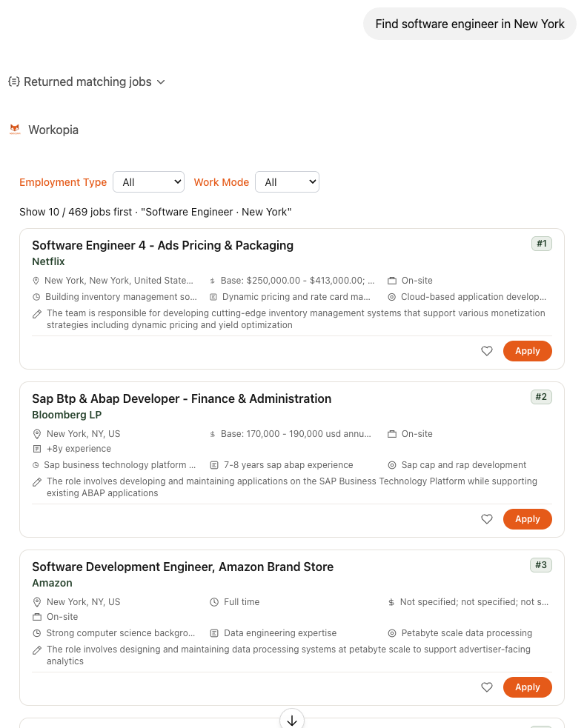This screenshot has width=587, height=728.
Task: Click target icon beside Petabyte scale data processing
Action: point(392,633)
